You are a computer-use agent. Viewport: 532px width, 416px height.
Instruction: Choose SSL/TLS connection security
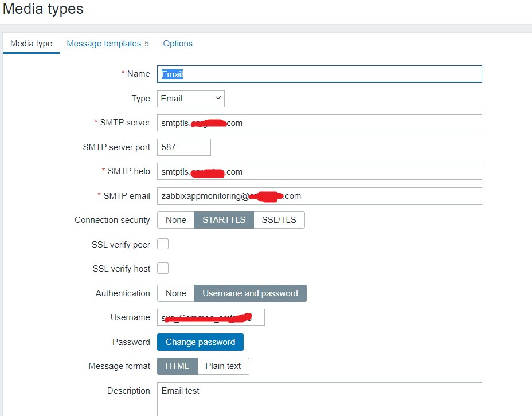[x=279, y=220]
